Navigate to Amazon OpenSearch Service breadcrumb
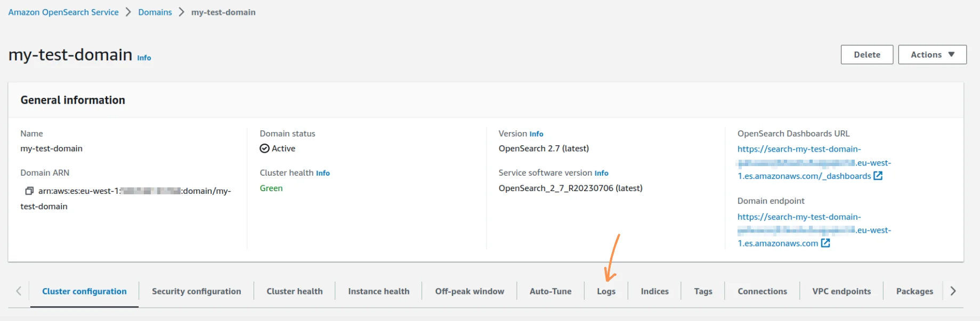The image size is (980, 321). tap(63, 12)
